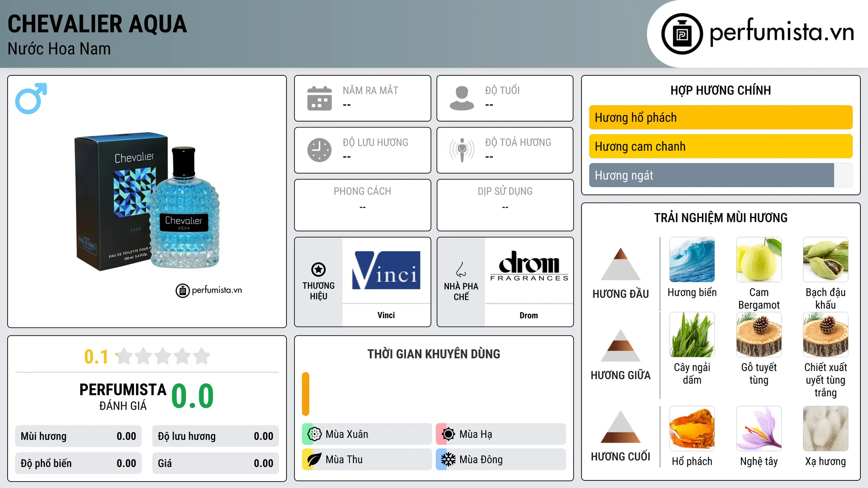This screenshot has height=488, width=868.
Task: Click the ĐỘ TOẢ HƯƠNG label
Action: (x=518, y=142)
